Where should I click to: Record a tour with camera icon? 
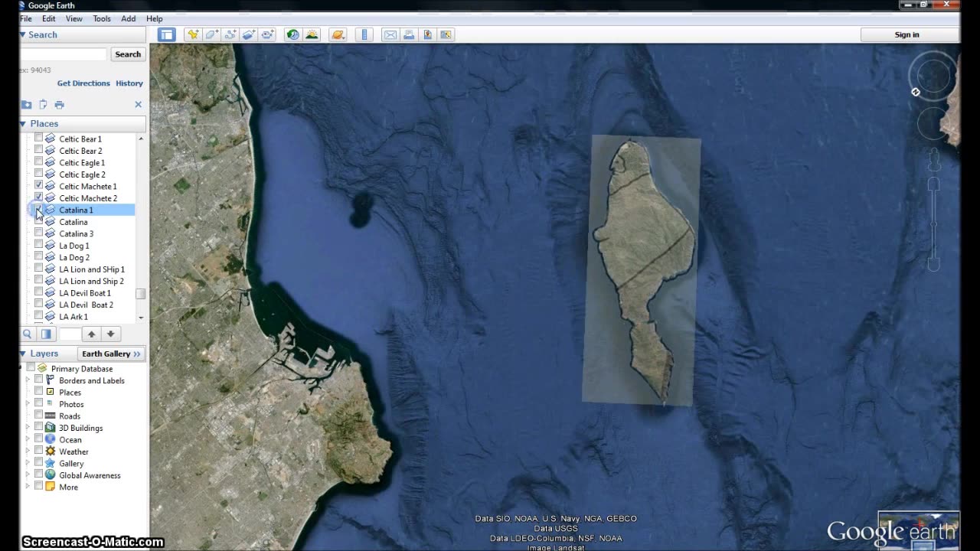pos(267,34)
